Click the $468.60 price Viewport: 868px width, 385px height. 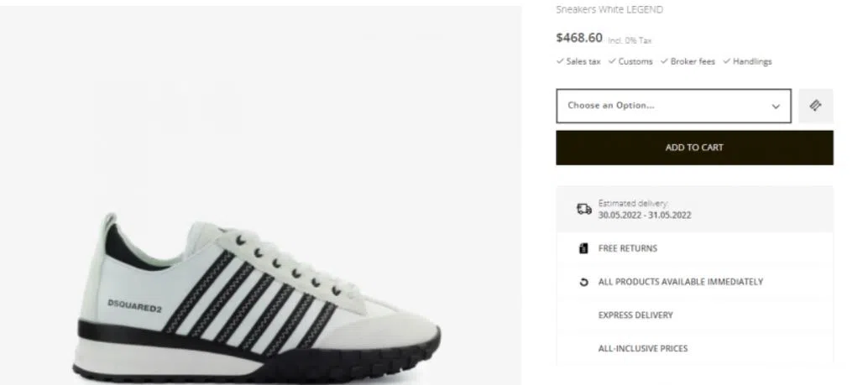click(x=579, y=38)
